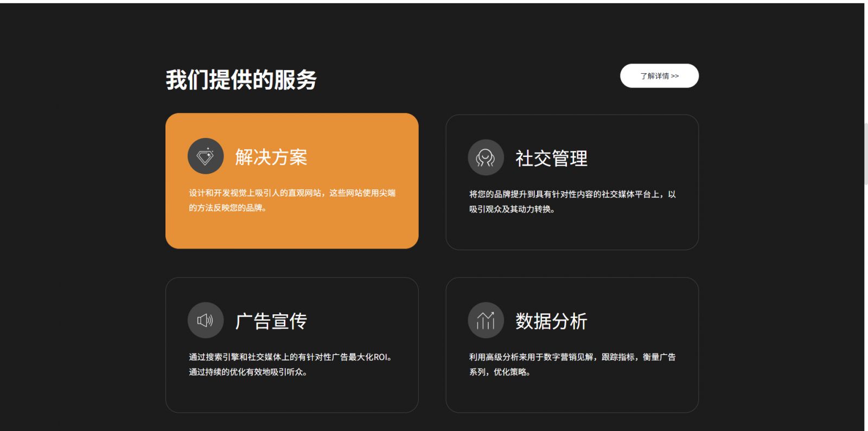Viewport: 868px width, 431px height.
Task: Select the 数据分析 card title
Action: (551, 321)
